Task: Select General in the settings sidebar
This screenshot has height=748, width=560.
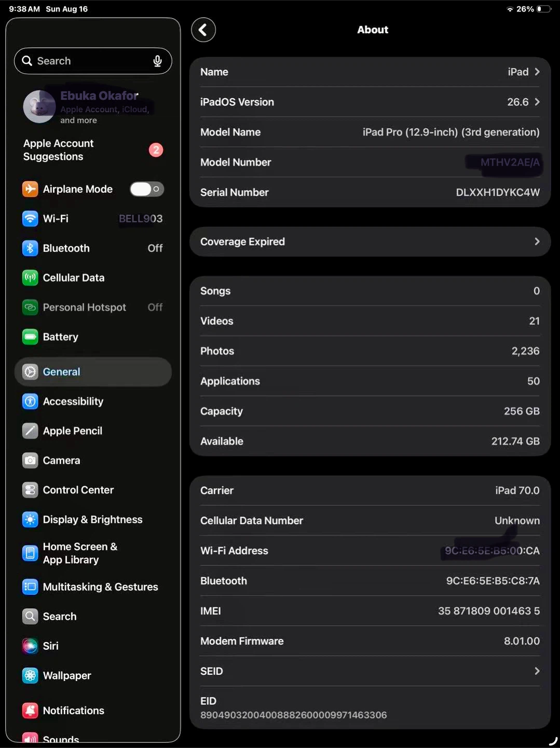Action: [x=93, y=372]
